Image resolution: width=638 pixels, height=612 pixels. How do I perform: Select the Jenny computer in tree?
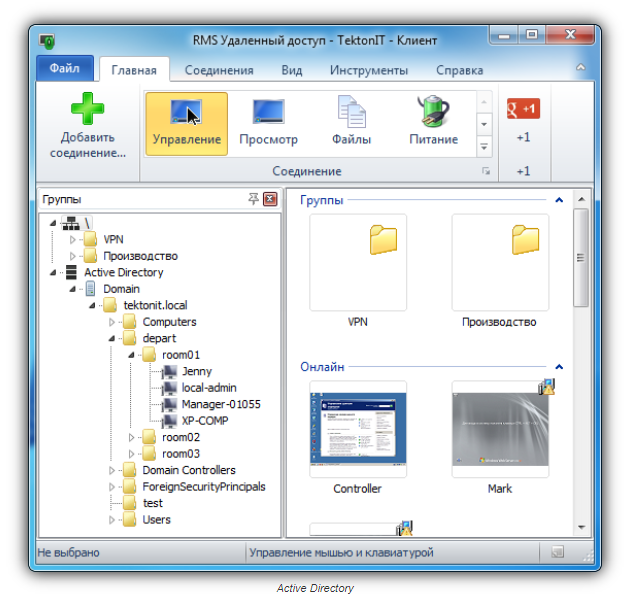196,372
